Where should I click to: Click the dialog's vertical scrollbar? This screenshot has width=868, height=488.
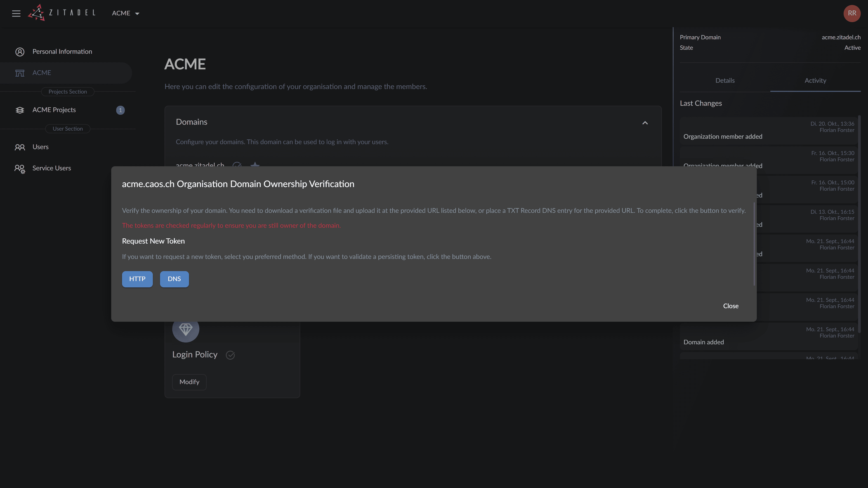(x=754, y=244)
